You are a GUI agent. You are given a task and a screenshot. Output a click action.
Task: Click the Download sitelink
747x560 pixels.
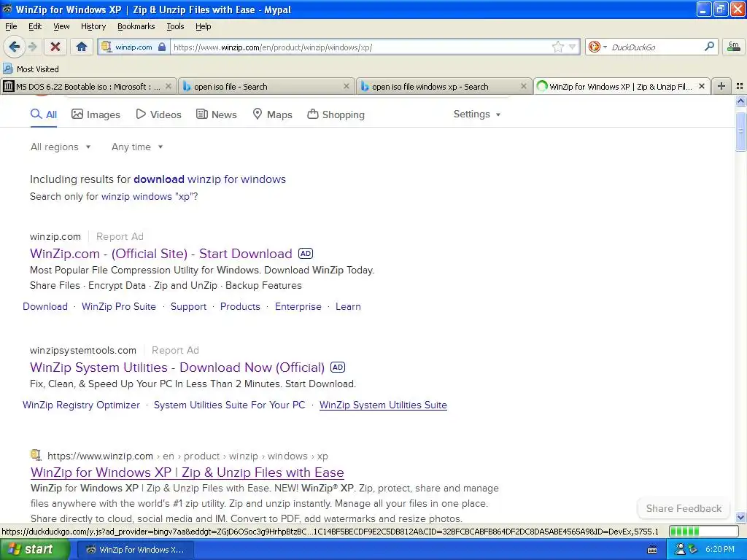[45, 306]
